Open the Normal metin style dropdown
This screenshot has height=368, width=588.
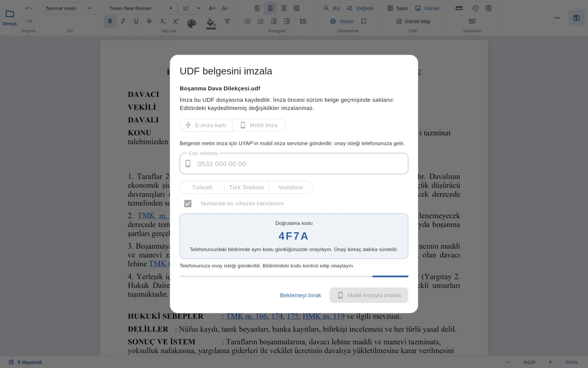(x=69, y=8)
